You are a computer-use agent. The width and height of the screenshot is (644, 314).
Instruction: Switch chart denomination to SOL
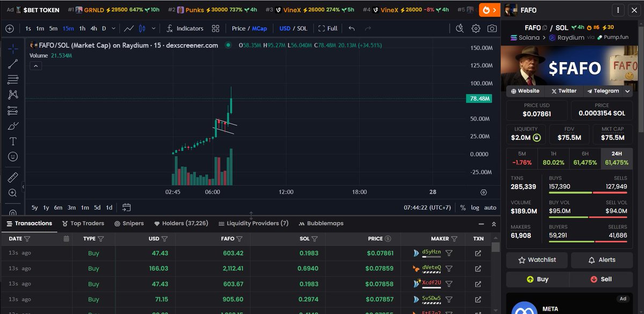point(302,28)
